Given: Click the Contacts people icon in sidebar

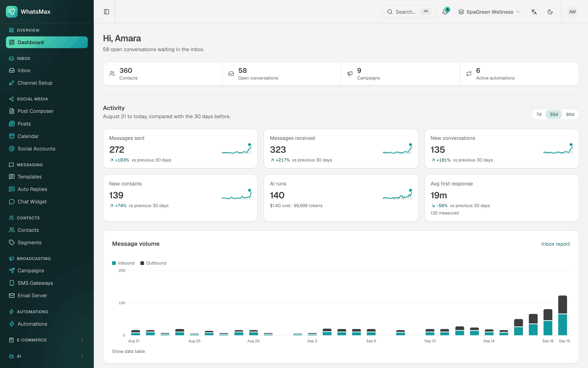Looking at the screenshot, I should [12, 230].
